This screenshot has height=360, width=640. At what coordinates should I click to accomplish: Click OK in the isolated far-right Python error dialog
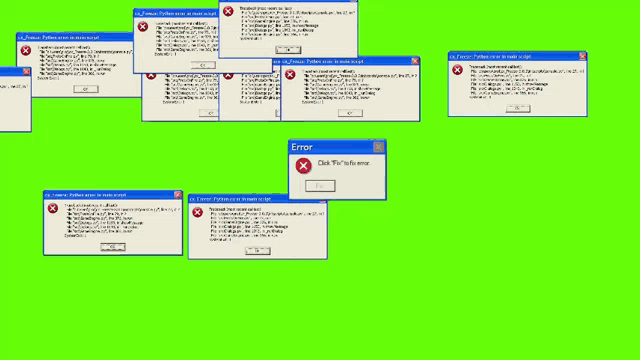(x=518, y=108)
